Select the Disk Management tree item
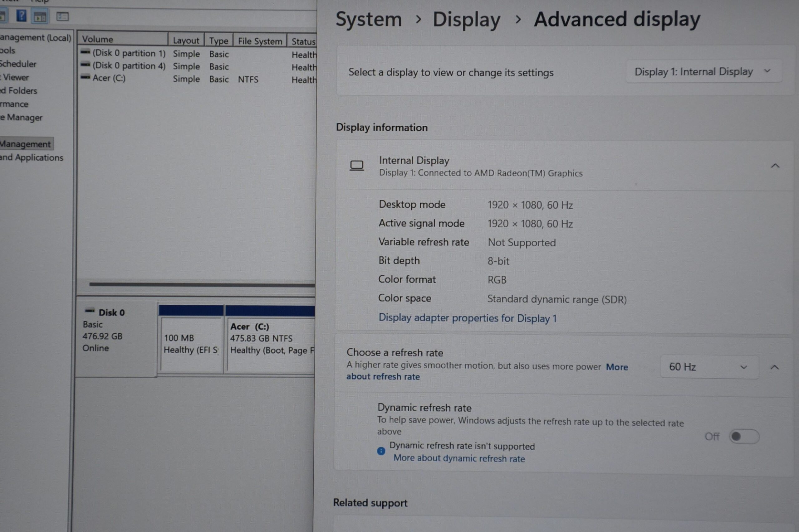The width and height of the screenshot is (799, 532). click(26, 144)
